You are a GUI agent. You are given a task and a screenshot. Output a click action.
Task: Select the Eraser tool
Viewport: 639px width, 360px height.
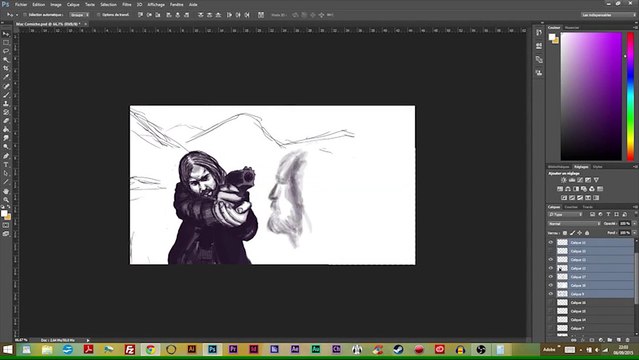coord(6,121)
